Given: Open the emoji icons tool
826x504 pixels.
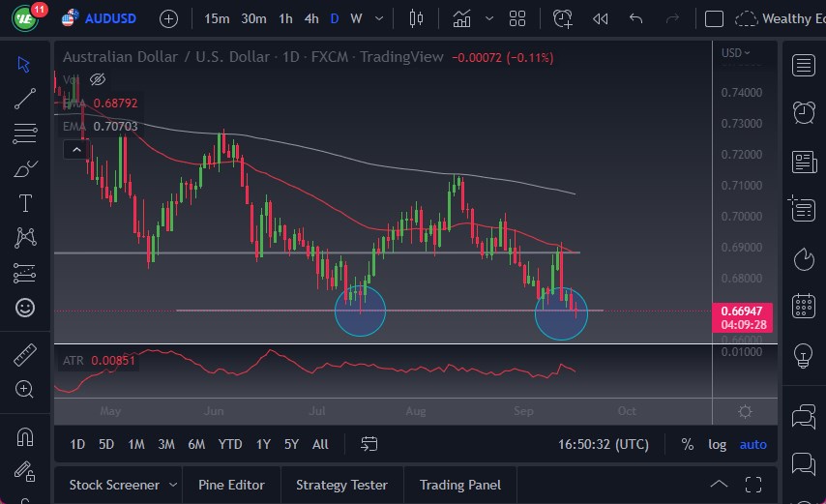Looking at the screenshot, I should 25,308.
